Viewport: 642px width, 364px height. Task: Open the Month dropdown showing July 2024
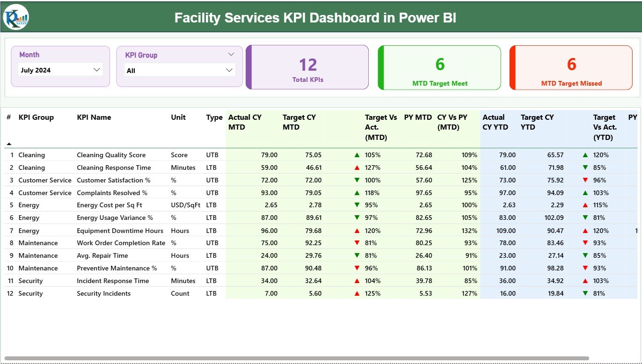click(61, 69)
